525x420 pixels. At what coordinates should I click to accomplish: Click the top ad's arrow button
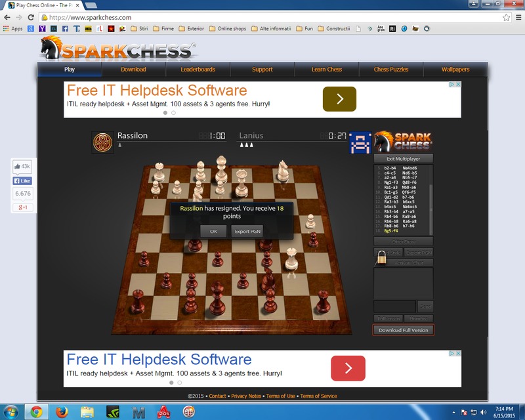click(x=339, y=99)
